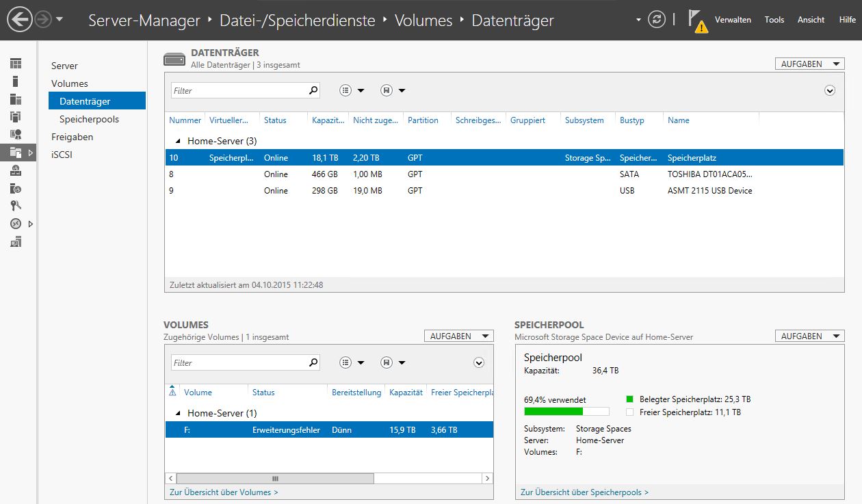Open the Ansicht menu

(x=811, y=20)
